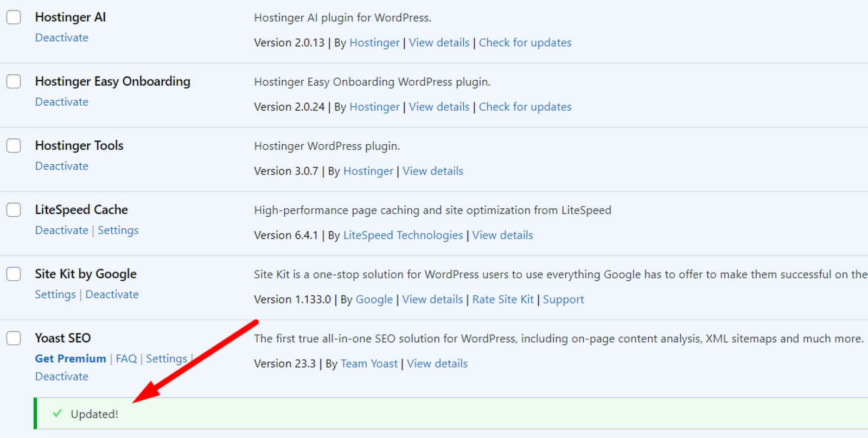Click Hostinger AI version 2.0.13 text

[289, 43]
